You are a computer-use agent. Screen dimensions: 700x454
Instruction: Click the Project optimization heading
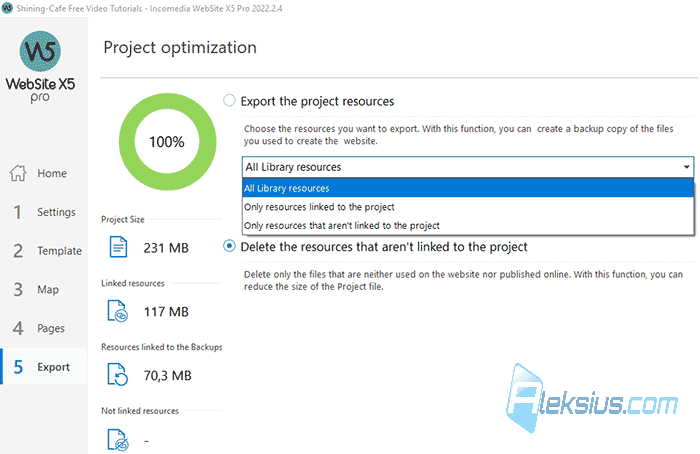180,48
